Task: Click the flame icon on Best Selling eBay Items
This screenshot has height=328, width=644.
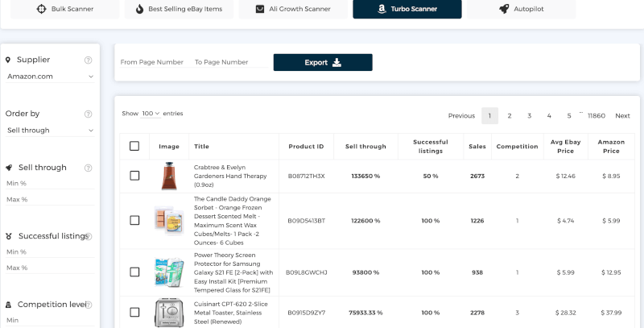Action: click(139, 9)
